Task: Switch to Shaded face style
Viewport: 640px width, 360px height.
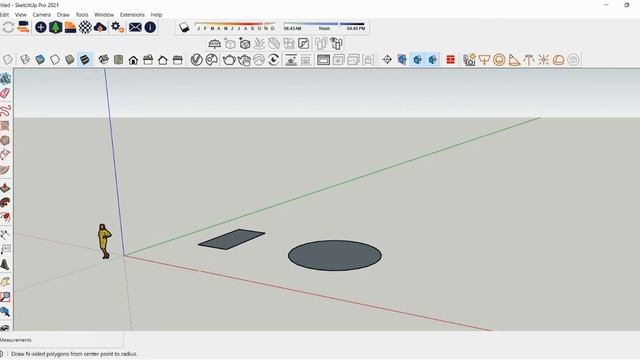Action: (x=69, y=60)
